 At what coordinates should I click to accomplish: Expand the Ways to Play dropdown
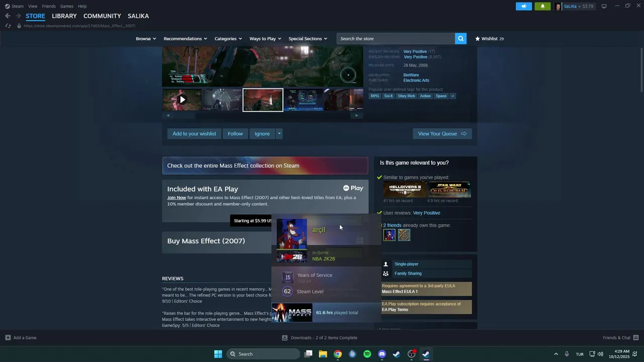pos(265,39)
